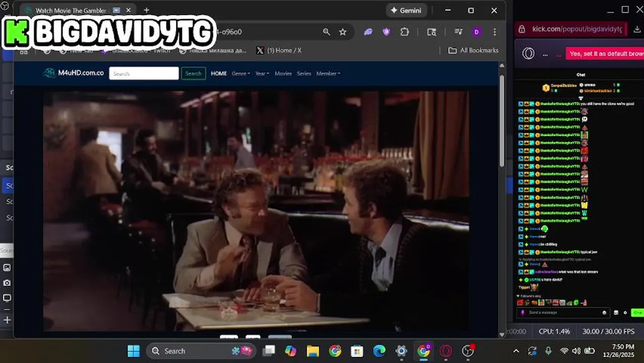Viewport: 644px width, 363px height.
Task: Click the download icon in Opera window
Action: (637, 29)
